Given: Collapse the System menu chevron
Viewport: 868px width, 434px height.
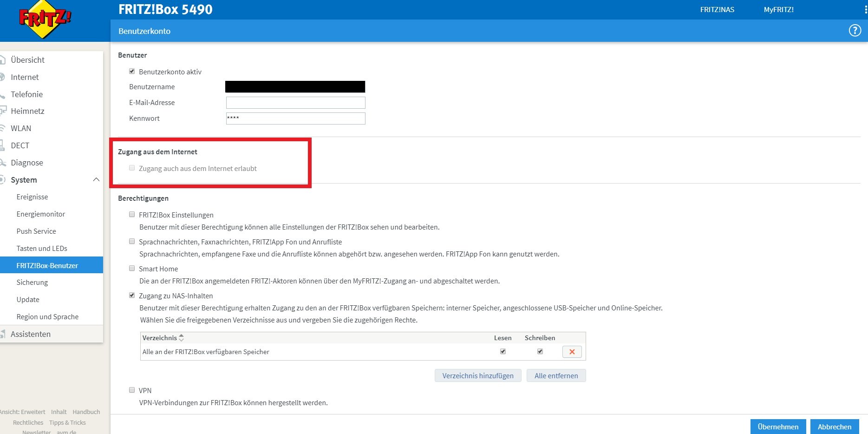Looking at the screenshot, I should coord(96,180).
